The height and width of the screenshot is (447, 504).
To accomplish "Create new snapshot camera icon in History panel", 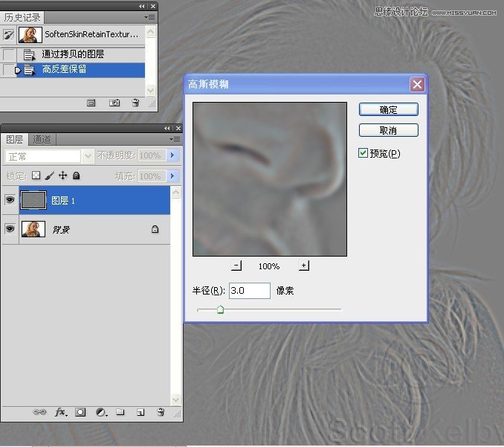I will click(x=114, y=103).
